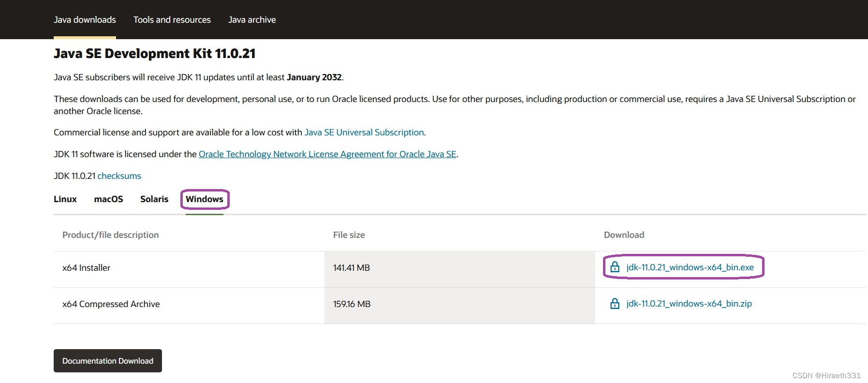Viewport: 868px width, 383px height.
Task: Open Tools and resources tab
Action: coord(172,20)
